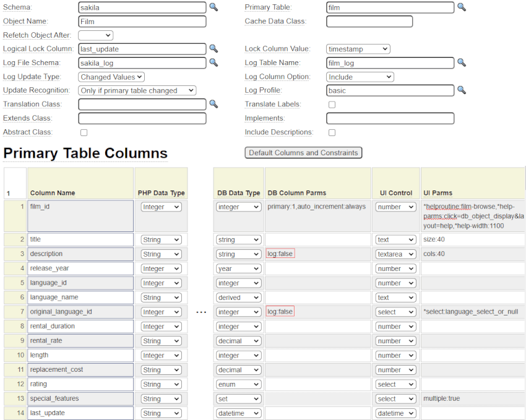Click the lookup icon for Log Table Name
526x420 pixels.
click(461, 62)
